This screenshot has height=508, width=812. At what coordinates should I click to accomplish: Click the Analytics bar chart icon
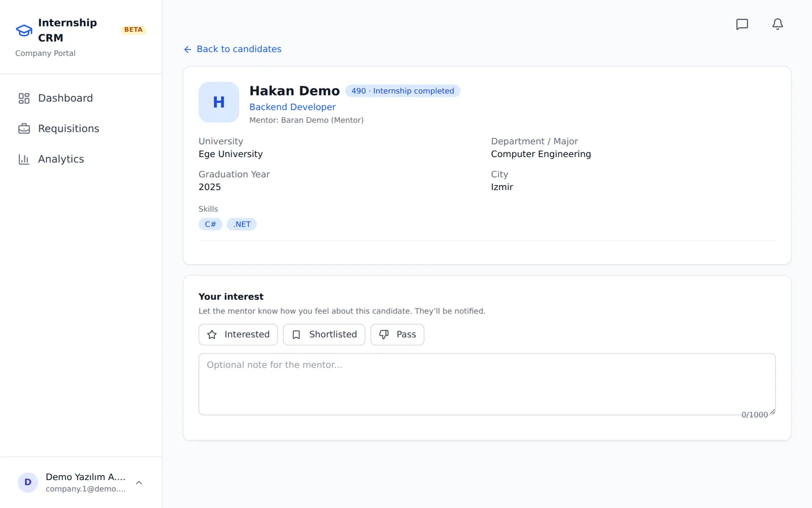tap(24, 159)
